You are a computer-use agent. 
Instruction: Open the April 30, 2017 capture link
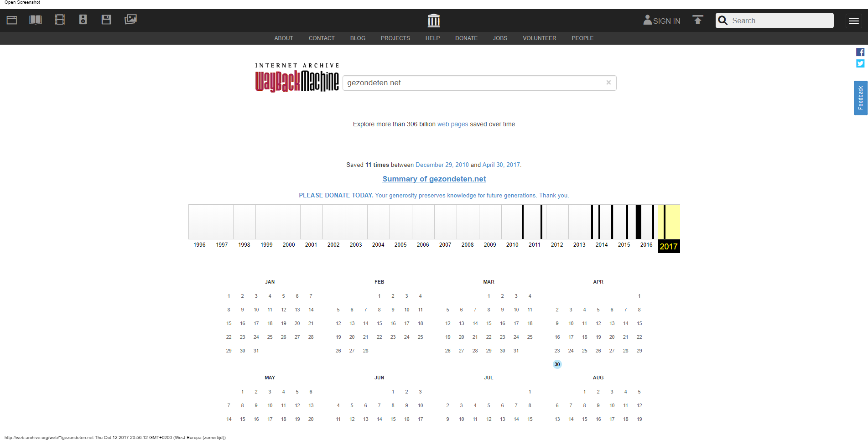[501, 165]
